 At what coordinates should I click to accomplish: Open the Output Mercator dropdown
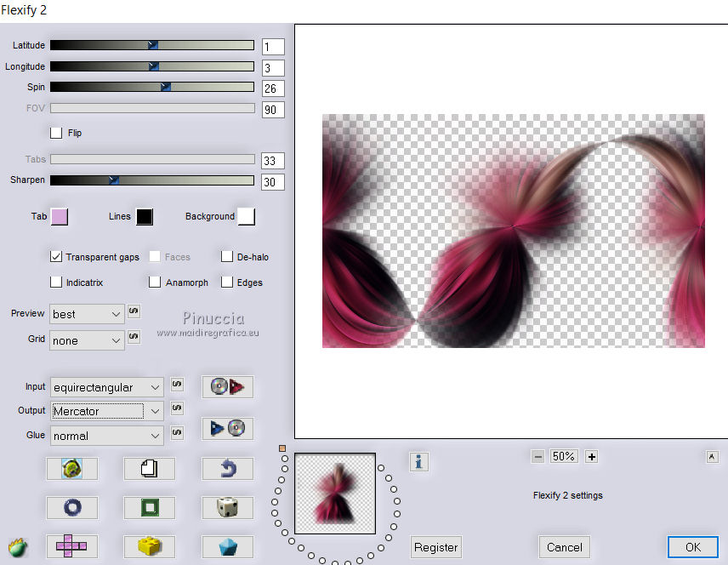(x=107, y=411)
